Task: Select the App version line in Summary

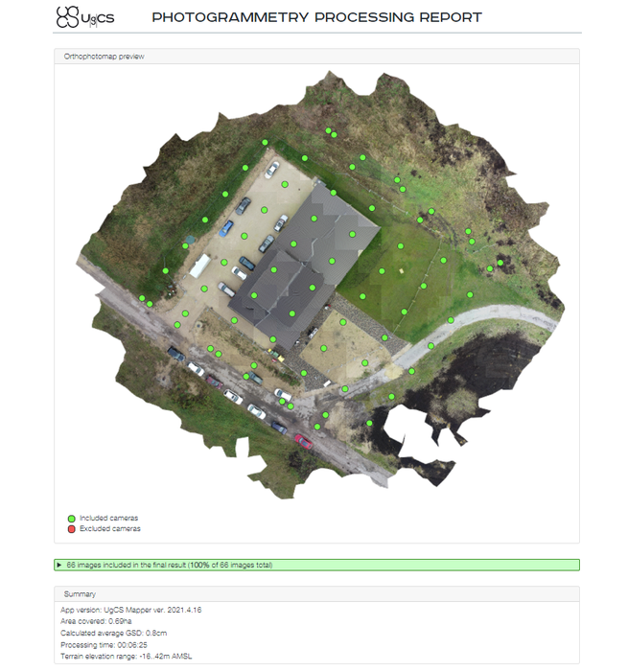Action: pyautogui.click(x=131, y=611)
